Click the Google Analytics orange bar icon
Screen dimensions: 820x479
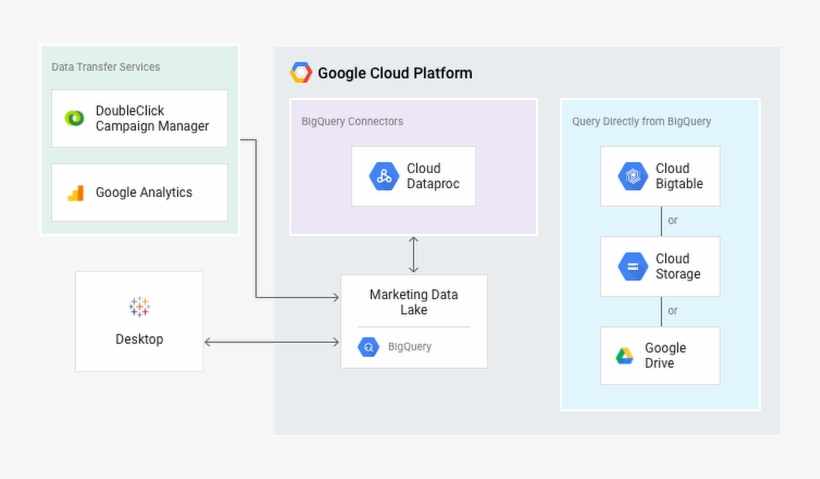click(75, 193)
